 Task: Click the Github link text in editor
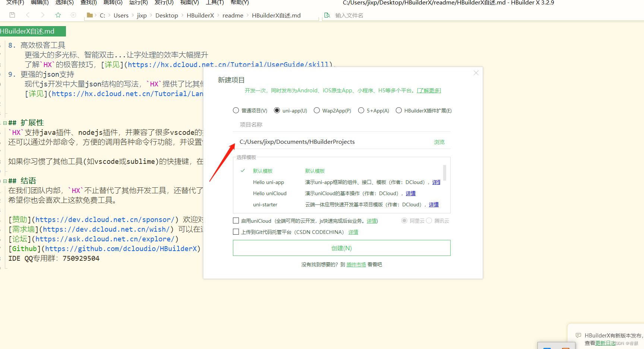coord(25,249)
